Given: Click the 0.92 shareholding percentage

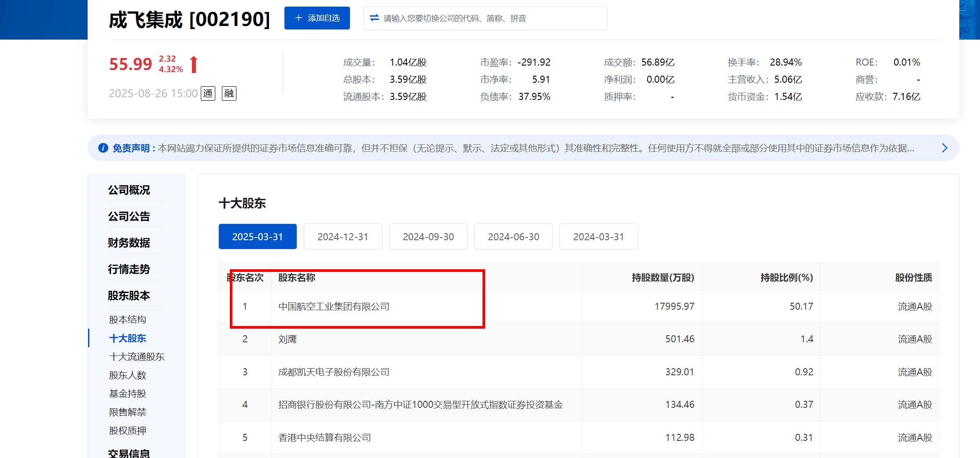Looking at the screenshot, I should (x=804, y=372).
